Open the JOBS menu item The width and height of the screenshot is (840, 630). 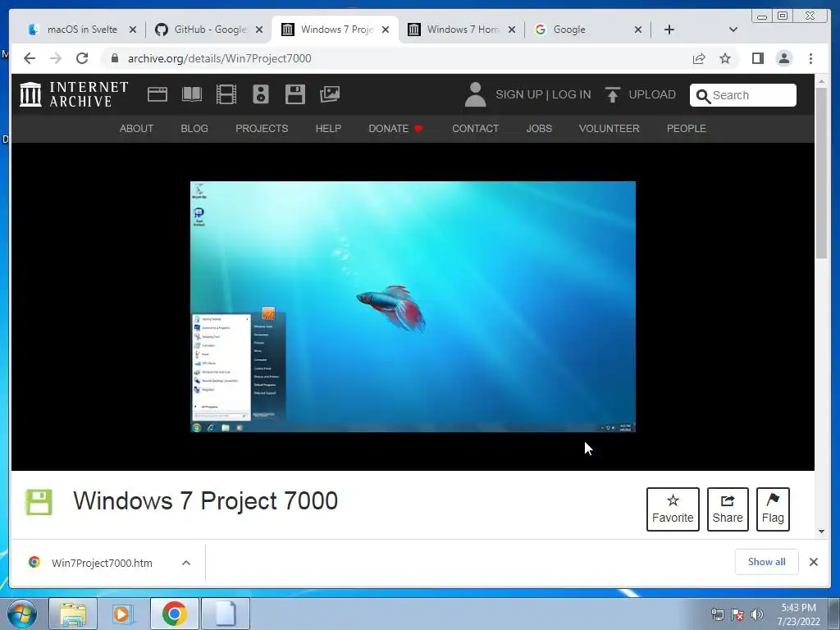(539, 129)
